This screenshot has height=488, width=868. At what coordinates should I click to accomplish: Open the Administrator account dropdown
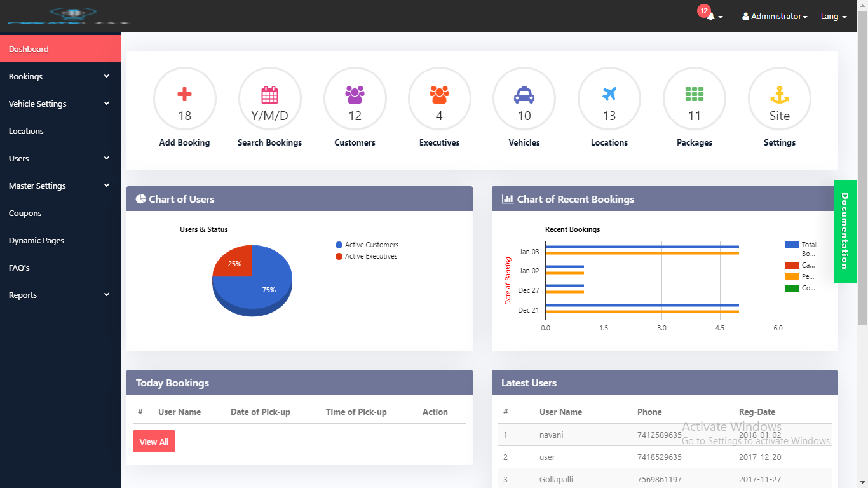tap(775, 17)
